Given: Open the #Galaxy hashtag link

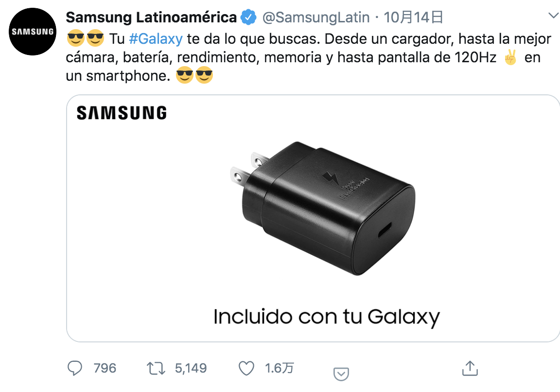Looking at the screenshot, I should [x=156, y=38].
